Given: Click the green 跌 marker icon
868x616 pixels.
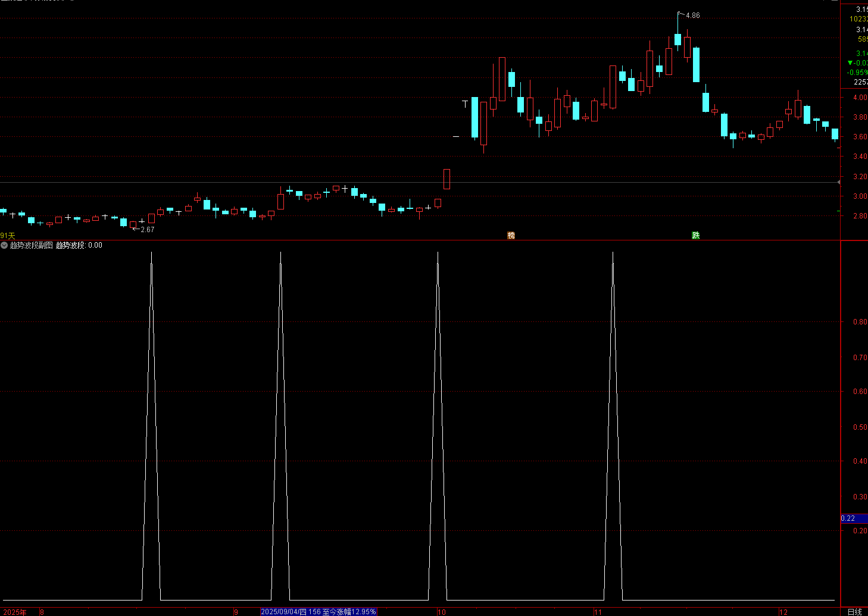Looking at the screenshot, I should click(x=695, y=236).
